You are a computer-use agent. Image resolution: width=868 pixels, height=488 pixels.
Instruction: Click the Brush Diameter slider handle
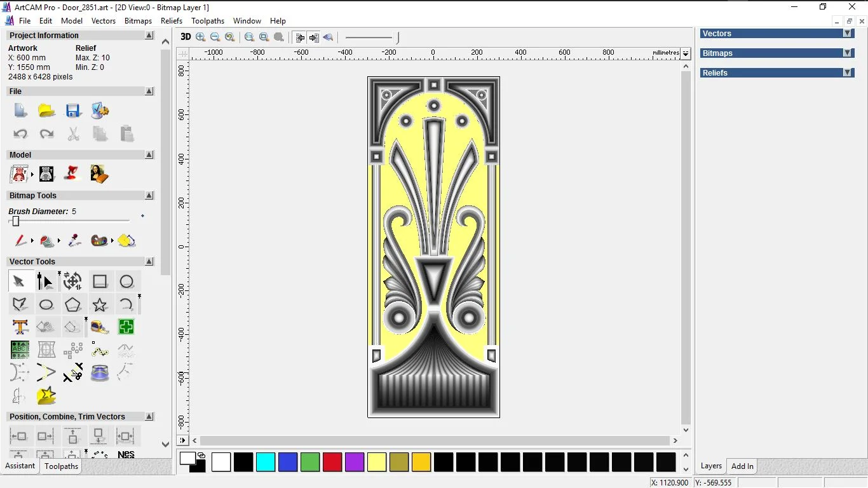[x=16, y=221]
